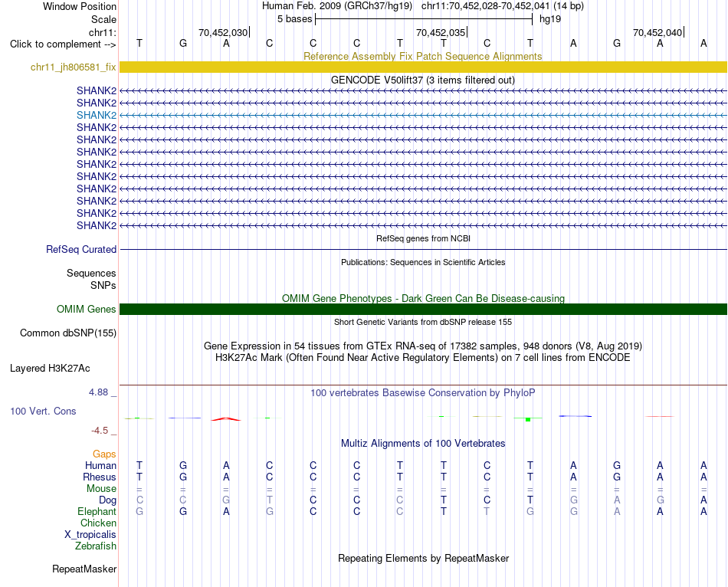728x587 pixels.
Task: Click the RefSeq Curated intron line
Action: pyautogui.click(x=423, y=249)
